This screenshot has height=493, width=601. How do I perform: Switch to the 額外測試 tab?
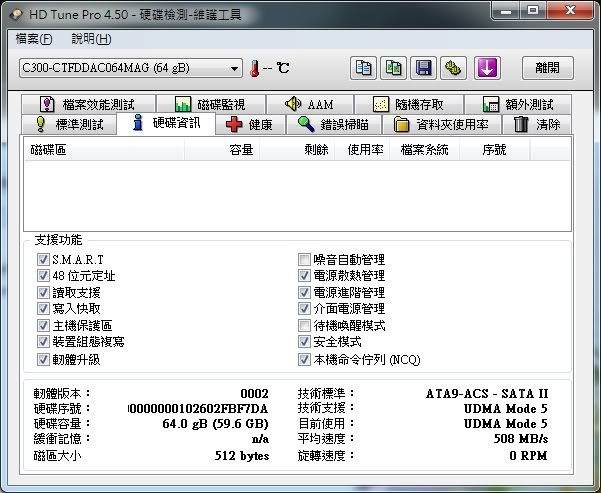click(x=518, y=104)
